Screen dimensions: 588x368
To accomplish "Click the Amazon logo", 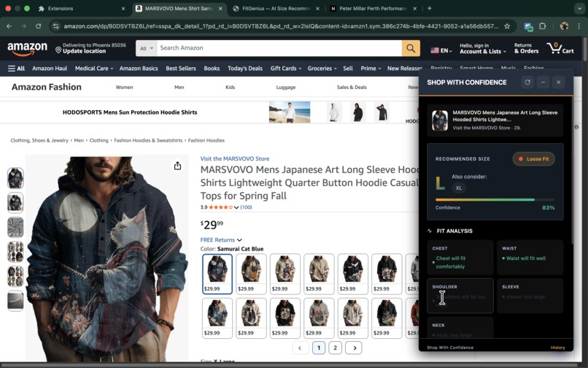I will pos(28,49).
